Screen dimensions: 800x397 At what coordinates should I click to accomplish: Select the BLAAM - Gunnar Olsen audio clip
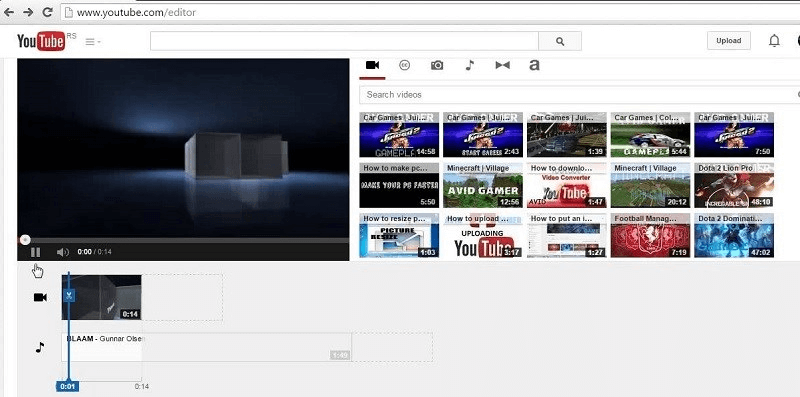point(207,347)
